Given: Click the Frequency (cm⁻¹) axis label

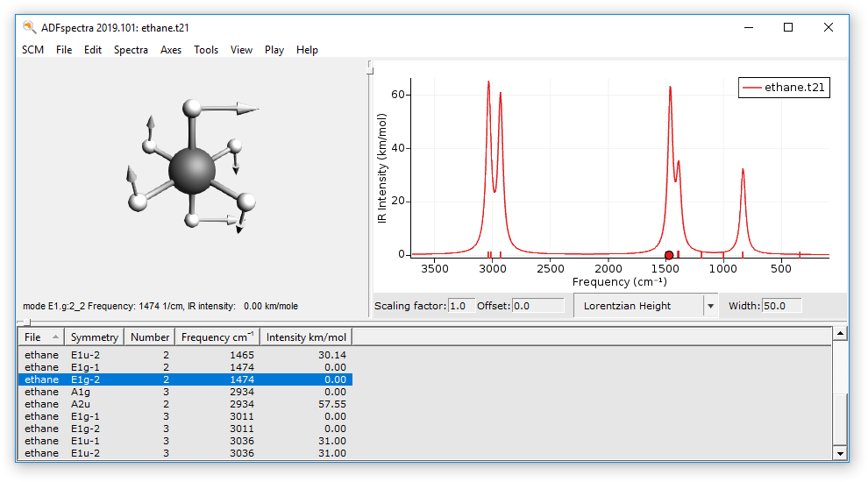Looking at the screenshot, I should pyautogui.click(x=620, y=281).
